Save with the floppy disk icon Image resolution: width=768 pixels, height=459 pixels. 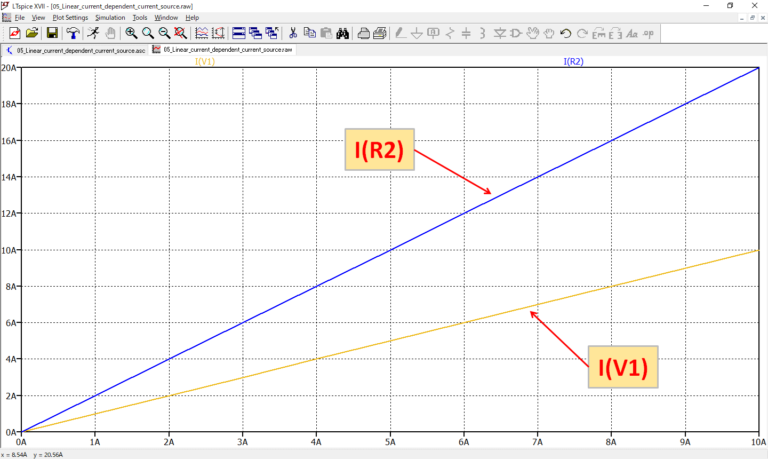[51, 33]
